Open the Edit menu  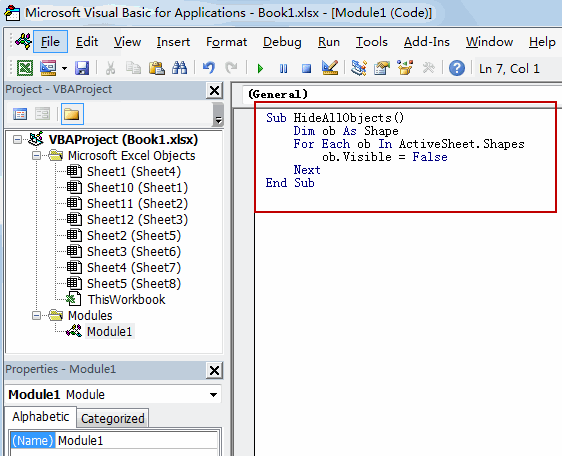click(87, 42)
